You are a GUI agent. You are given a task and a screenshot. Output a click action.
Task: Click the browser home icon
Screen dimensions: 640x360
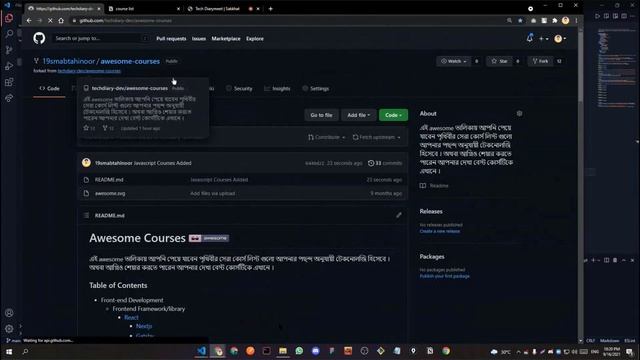(x=61, y=20)
